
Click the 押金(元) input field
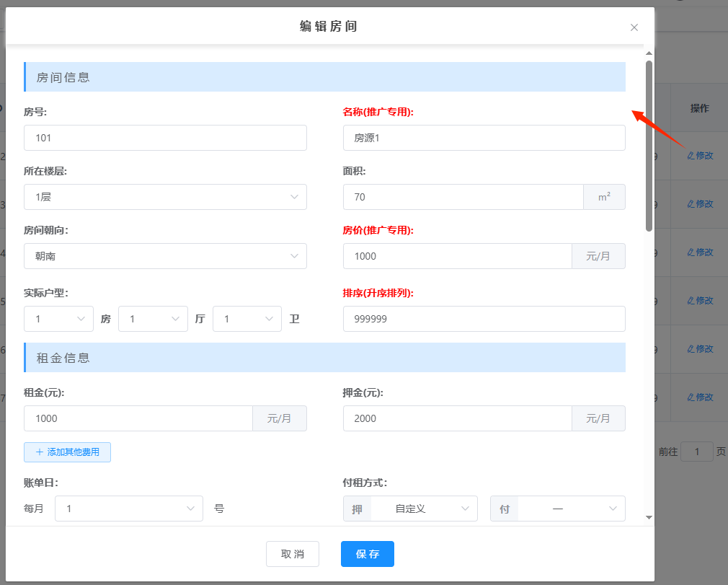point(457,418)
